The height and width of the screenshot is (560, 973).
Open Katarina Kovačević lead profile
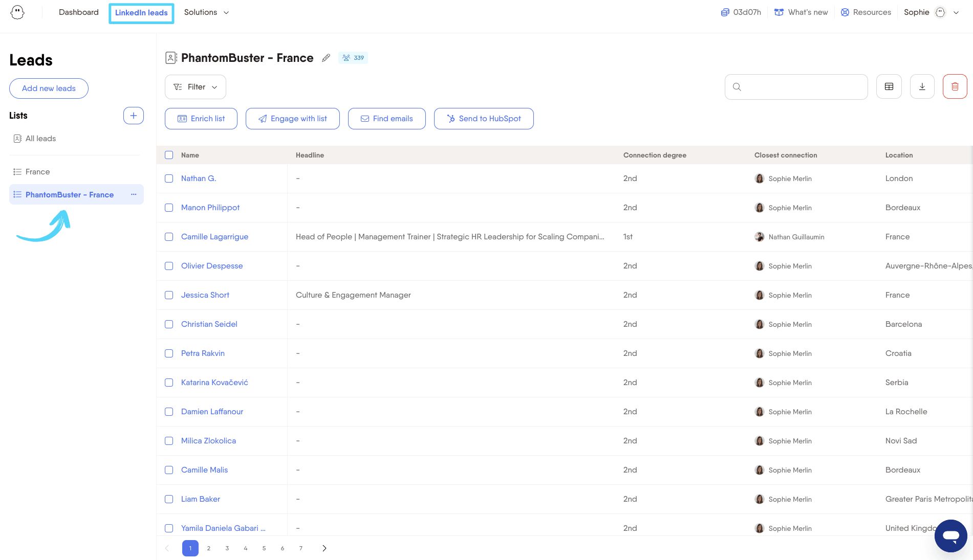click(214, 383)
